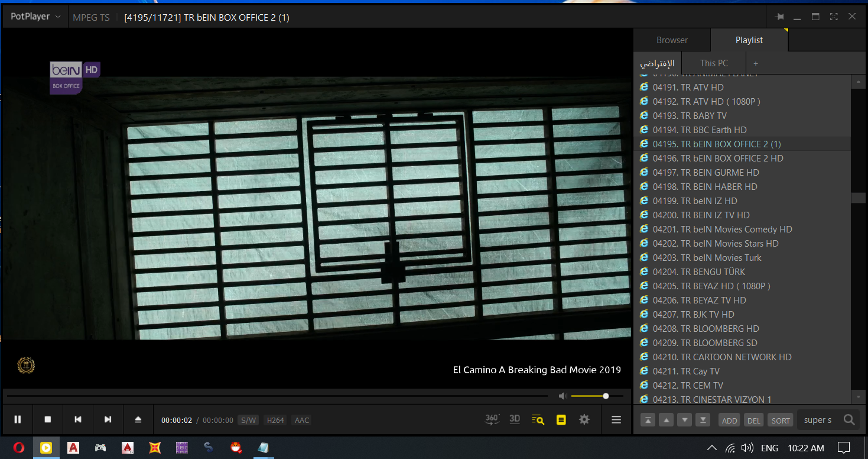Open the control panel gear icon
Viewport: 868px width, 459px height.
[584, 419]
